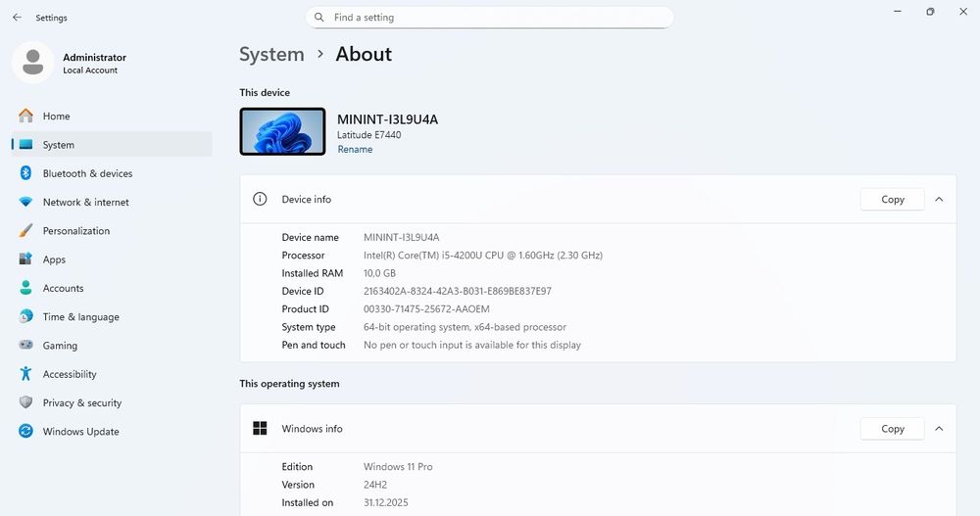This screenshot has width=980, height=516.
Task: Click the Gaming controller icon
Action: coord(25,345)
